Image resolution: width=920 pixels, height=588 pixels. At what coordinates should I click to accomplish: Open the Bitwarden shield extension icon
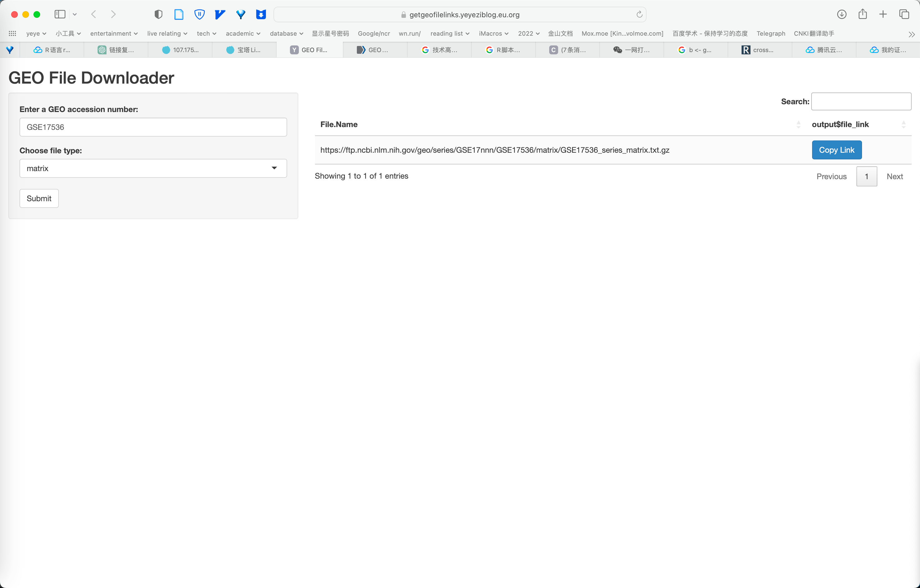[x=199, y=14]
